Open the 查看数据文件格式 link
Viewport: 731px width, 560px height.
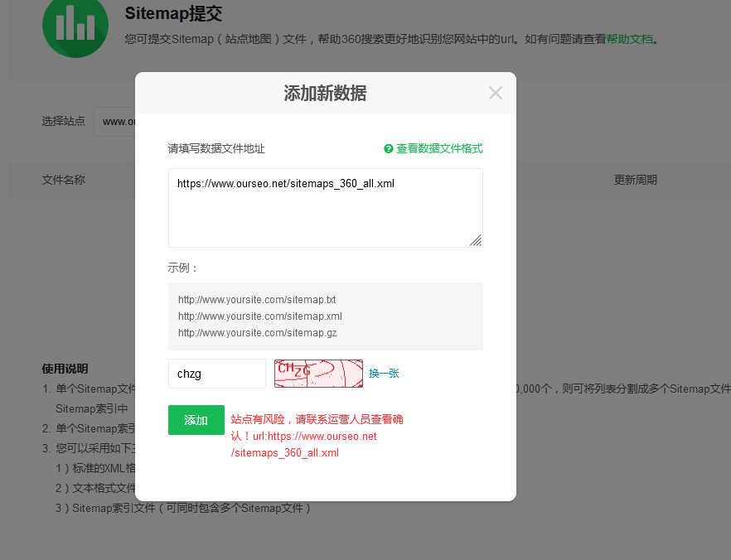pos(439,148)
